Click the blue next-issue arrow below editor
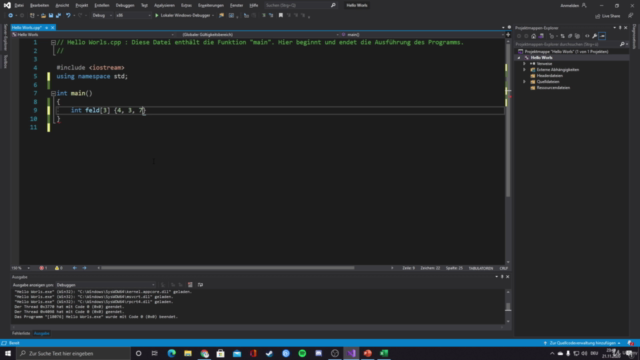Image resolution: width=640 pixels, height=360 pixels. pyautogui.click(x=84, y=268)
